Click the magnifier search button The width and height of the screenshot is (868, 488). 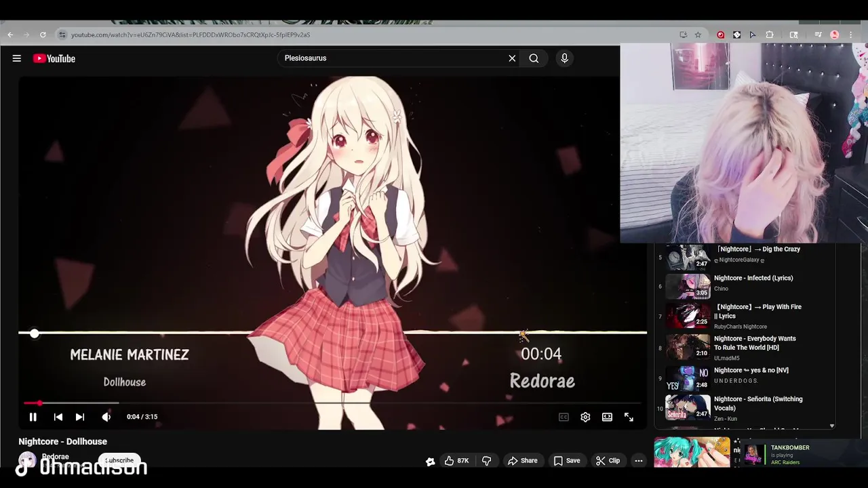[534, 58]
